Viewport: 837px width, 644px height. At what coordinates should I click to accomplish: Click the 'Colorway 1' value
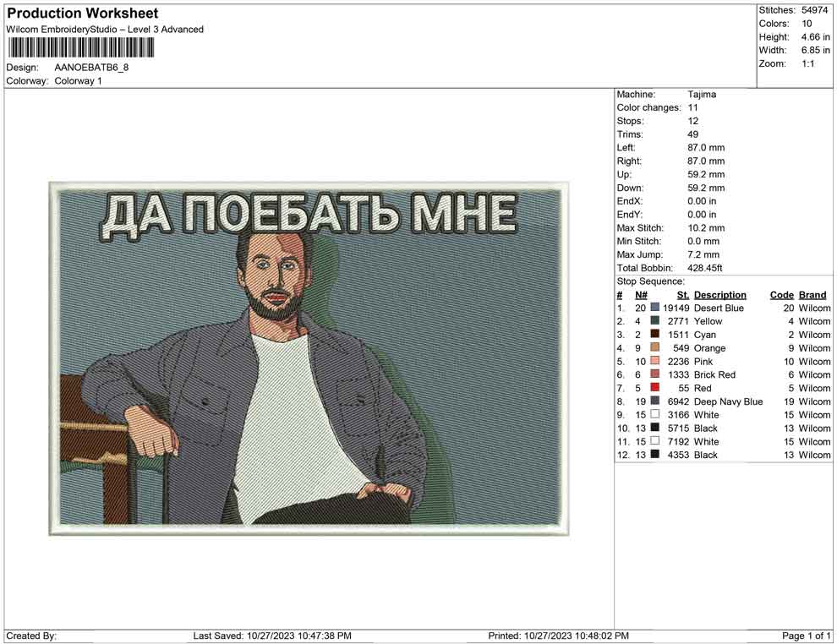coord(78,81)
